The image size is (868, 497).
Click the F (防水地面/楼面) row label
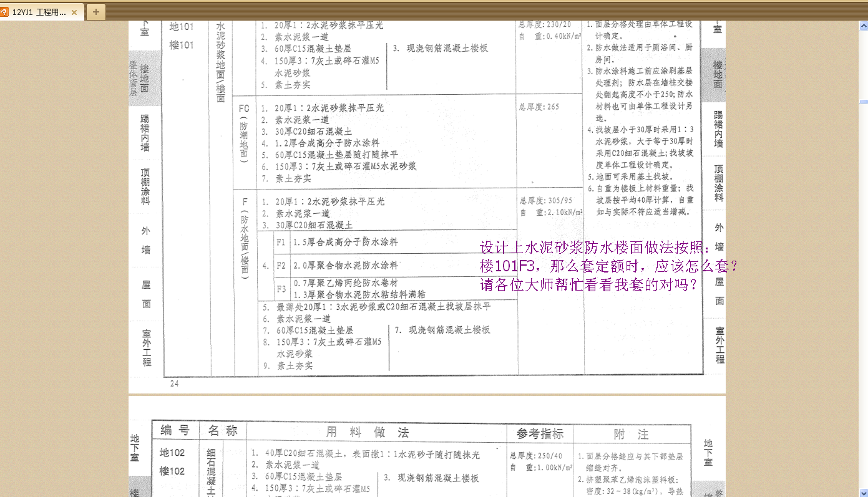pyautogui.click(x=245, y=237)
